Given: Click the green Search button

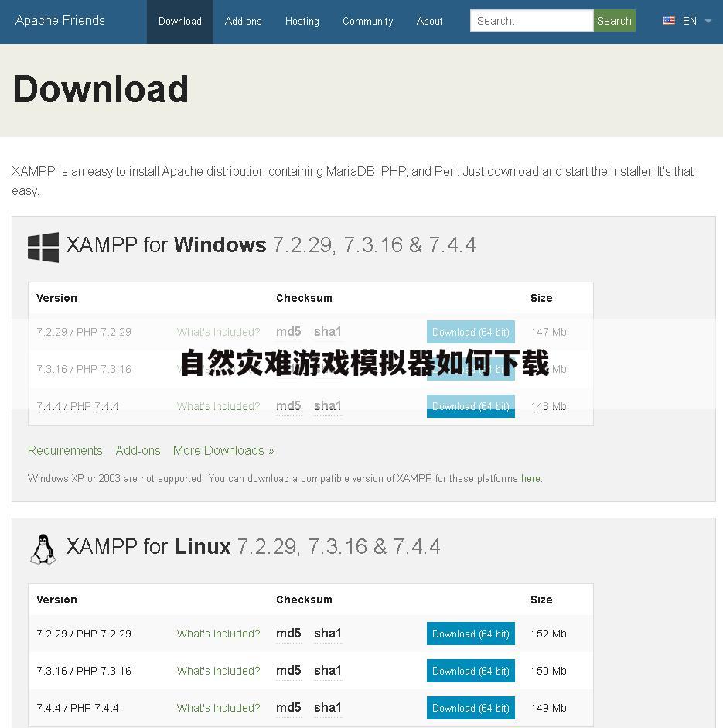Looking at the screenshot, I should pos(614,20).
